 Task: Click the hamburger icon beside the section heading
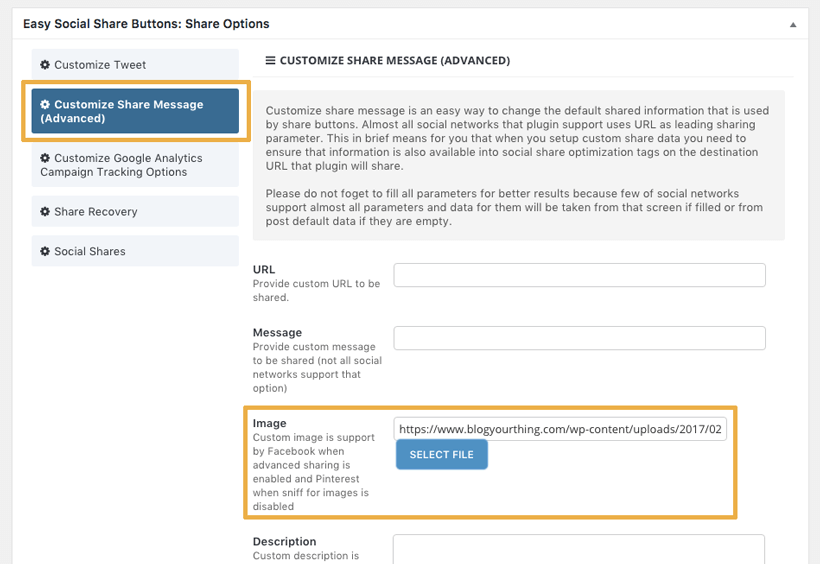tap(270, 61)
